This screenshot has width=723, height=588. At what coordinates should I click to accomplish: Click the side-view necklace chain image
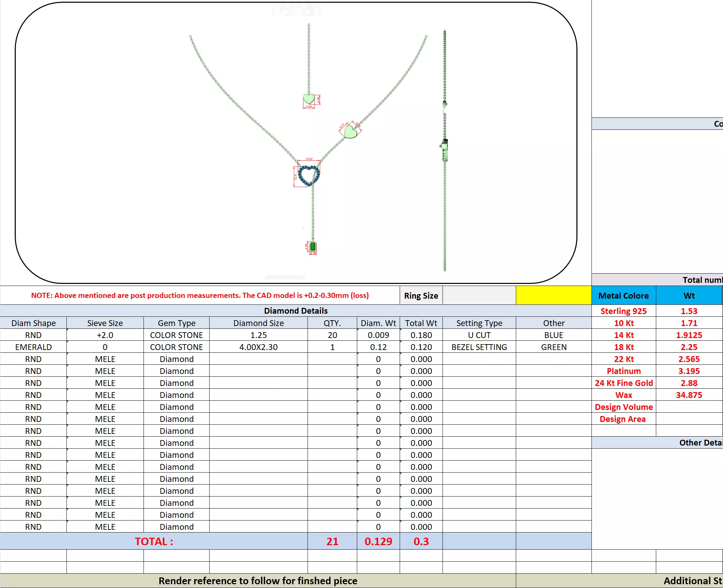[445, 151]
